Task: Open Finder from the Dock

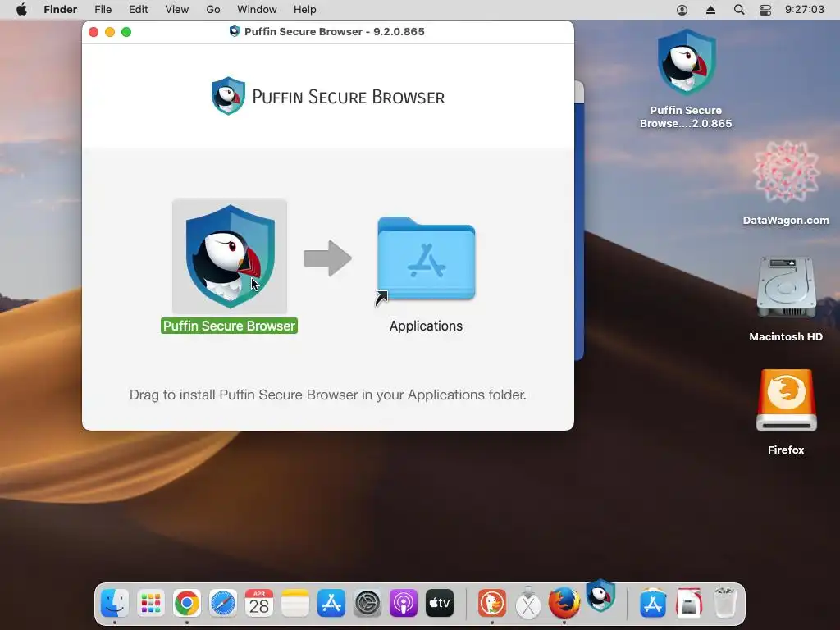Action: point(115,603)
